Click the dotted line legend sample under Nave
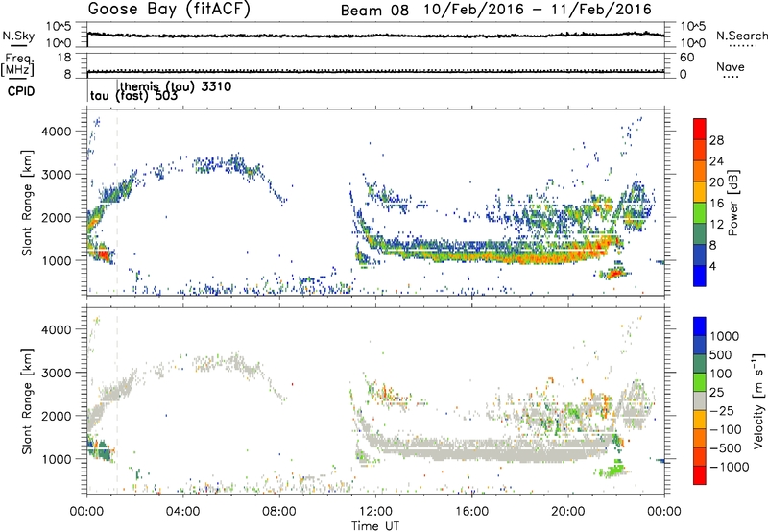This screenshot has width=768, height=532. click(731, 77)
